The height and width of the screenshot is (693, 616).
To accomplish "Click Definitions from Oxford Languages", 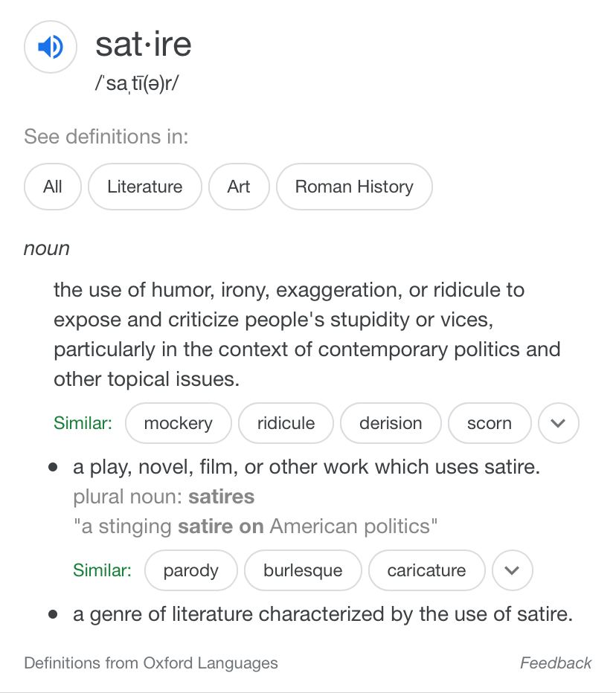I will 150,663.
